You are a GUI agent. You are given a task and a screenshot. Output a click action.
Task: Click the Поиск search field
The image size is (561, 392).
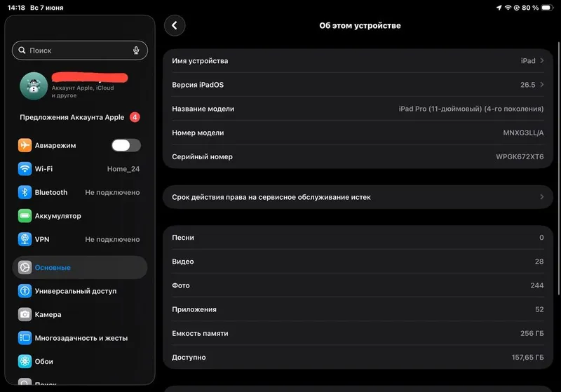coord(80,50)
